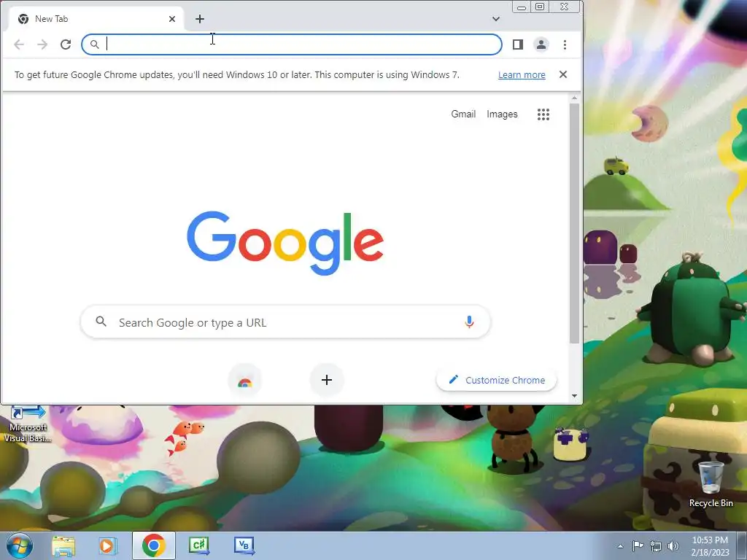Click the page scrollbar down arrow
This screenshot has height=560, width=747.
574,396
